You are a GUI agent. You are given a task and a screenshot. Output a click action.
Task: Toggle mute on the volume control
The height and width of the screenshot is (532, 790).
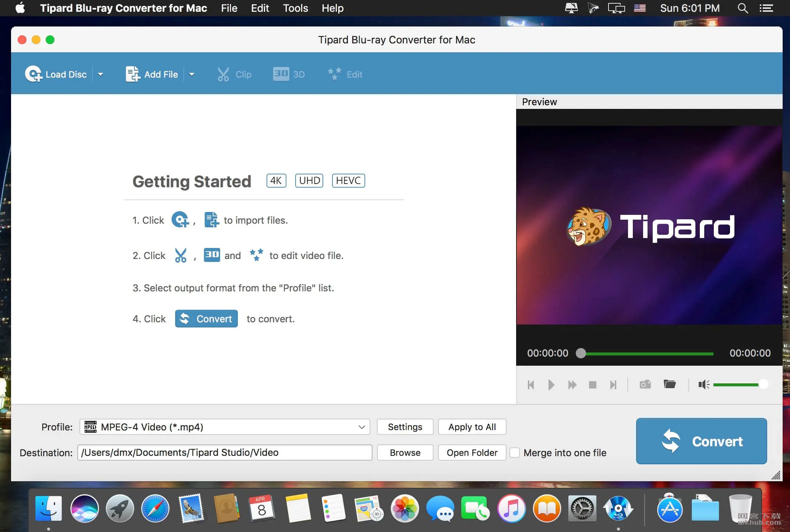703,385
